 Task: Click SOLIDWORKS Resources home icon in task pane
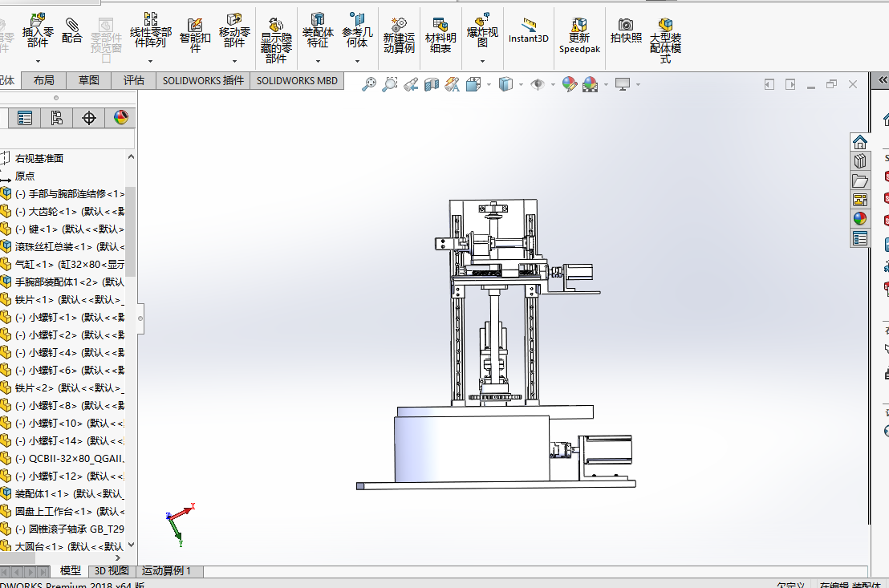tap(860, 142)
